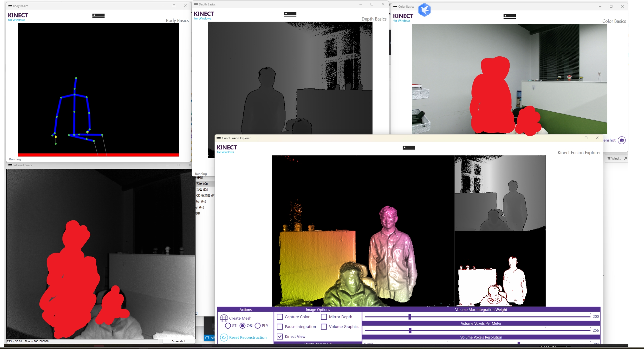
Task: Click the blue bird icon near Color Basics
Action: 424,10
